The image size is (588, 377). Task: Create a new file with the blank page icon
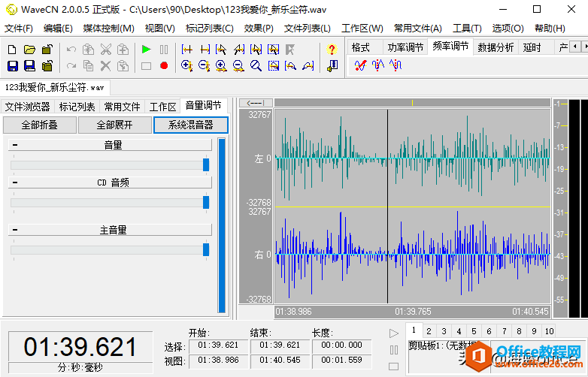[x=12, y=50]
